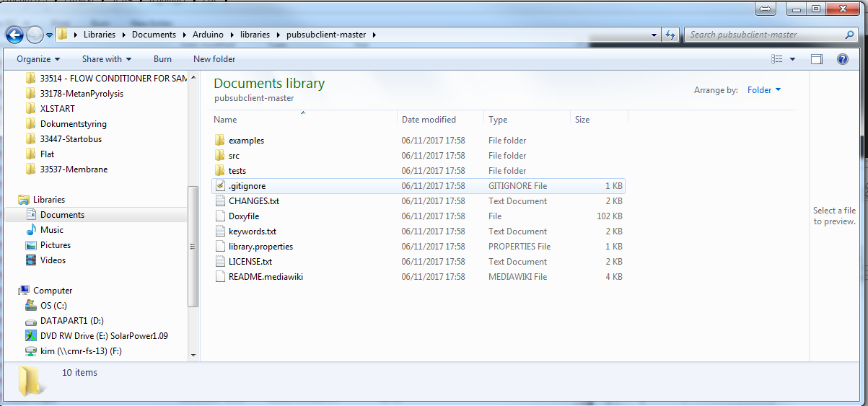Viewport: 868px width, 406px height.
Task: Select the Music library icon
Action: [x=31, y=230]
